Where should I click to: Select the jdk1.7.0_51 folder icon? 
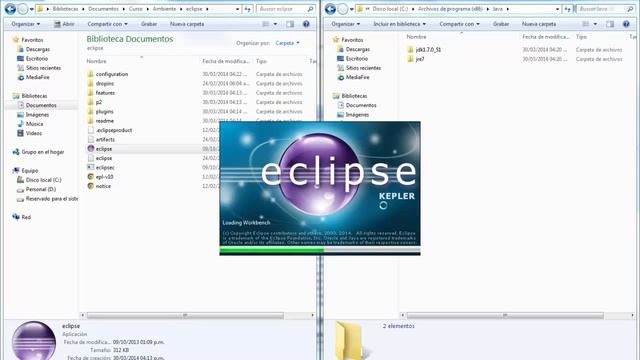coord(411,49)
